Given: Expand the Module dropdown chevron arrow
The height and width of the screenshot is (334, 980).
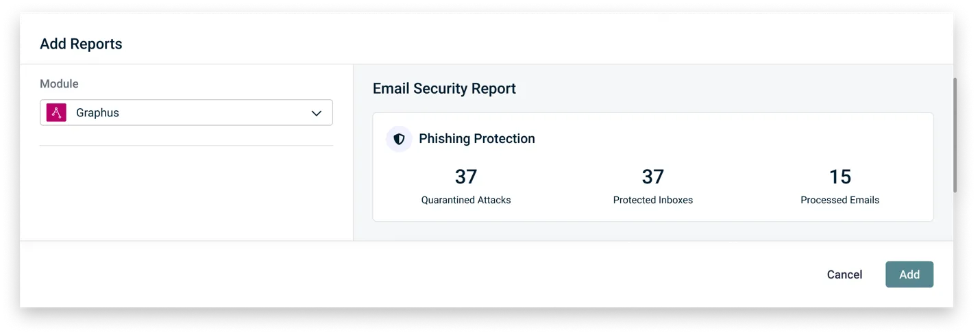Looking at the screenshot, I should pos(316,114).
